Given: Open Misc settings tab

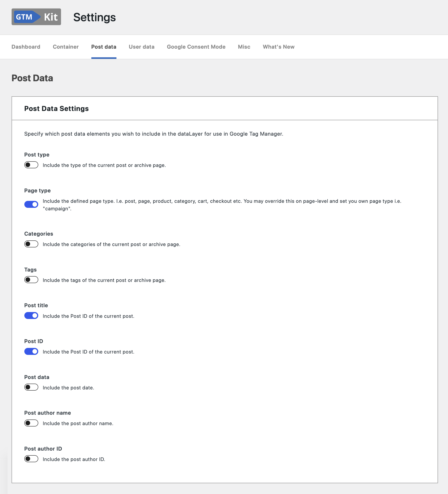Looking at the screenshot, I should pos(244,47).
